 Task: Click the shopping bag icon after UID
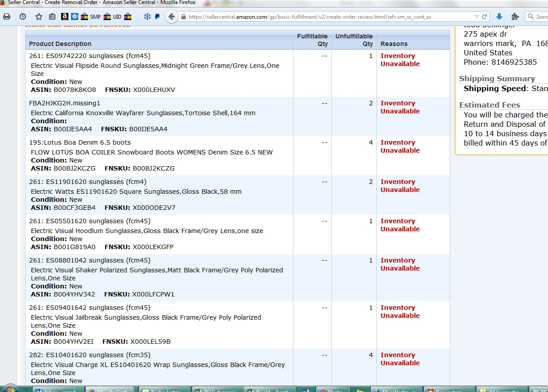click(128, 17)
